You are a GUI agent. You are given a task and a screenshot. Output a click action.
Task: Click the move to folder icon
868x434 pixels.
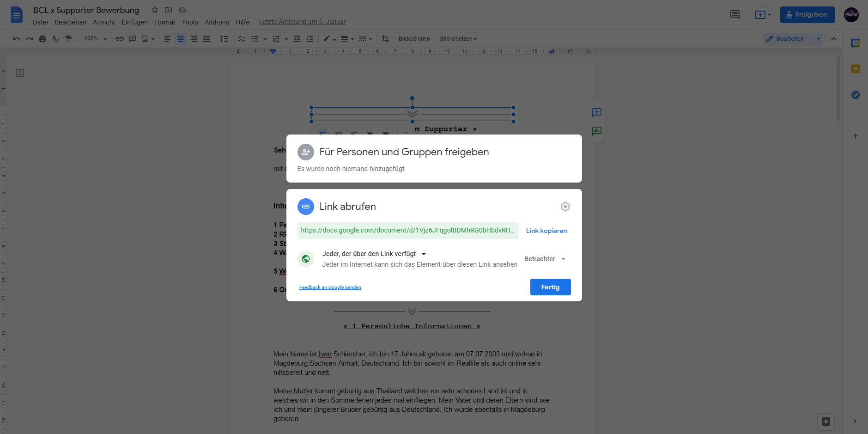tap(169, 10)
